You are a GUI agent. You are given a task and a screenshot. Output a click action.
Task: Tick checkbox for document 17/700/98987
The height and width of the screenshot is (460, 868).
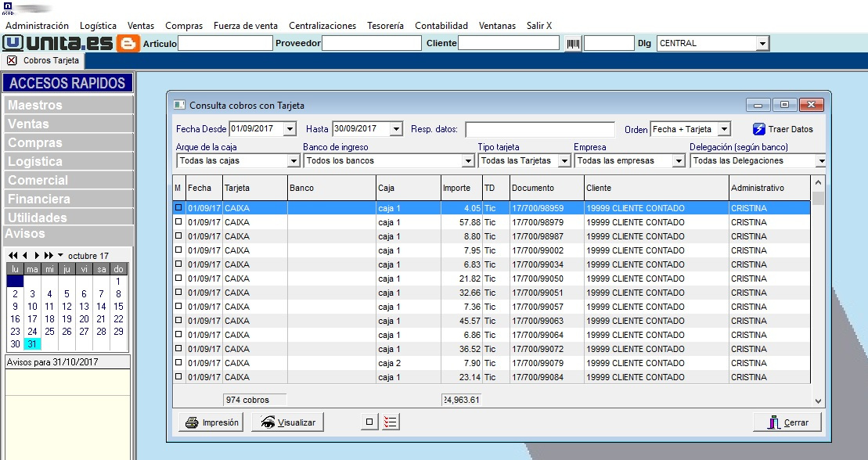pyautogui.click(x=178, y=235)
